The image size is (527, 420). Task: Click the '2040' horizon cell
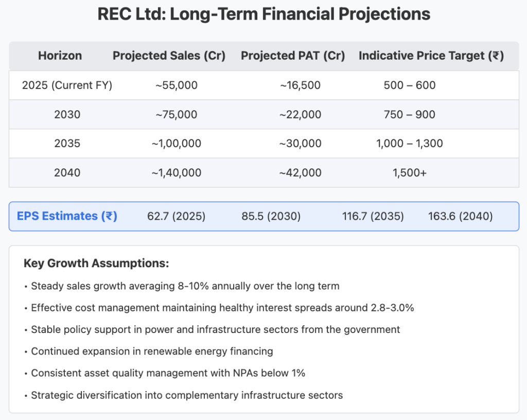click(67, 173)
